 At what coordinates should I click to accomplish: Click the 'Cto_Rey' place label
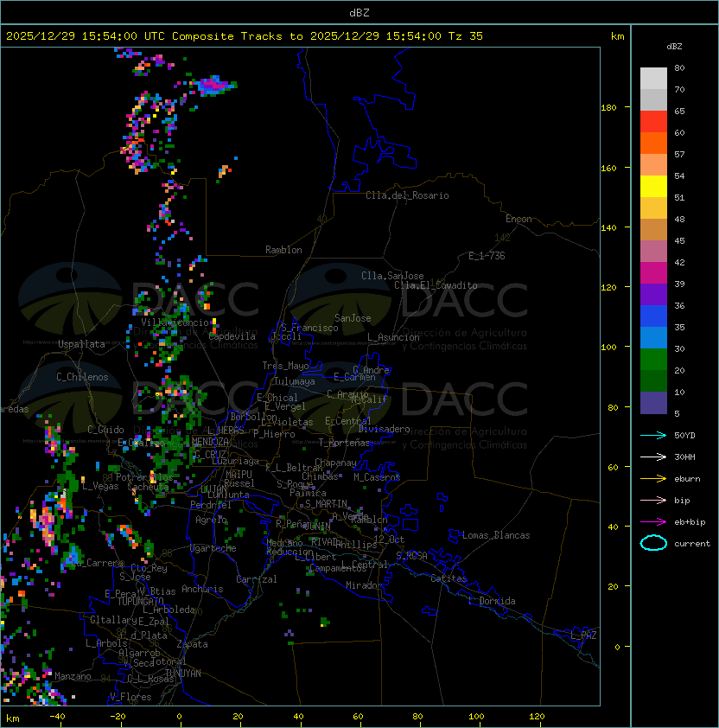click(149, 568)
